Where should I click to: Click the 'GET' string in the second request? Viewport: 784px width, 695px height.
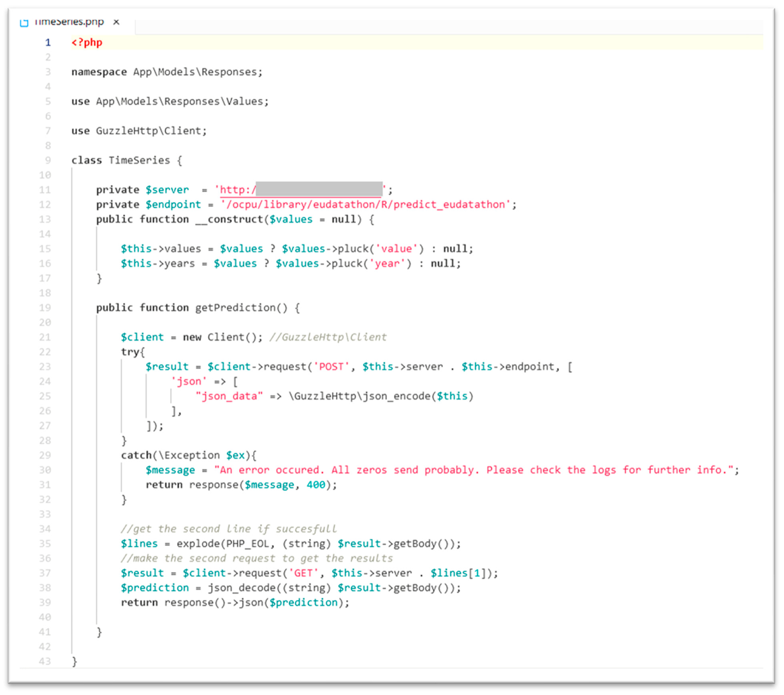pyautogui.click(x=304, y=573)
